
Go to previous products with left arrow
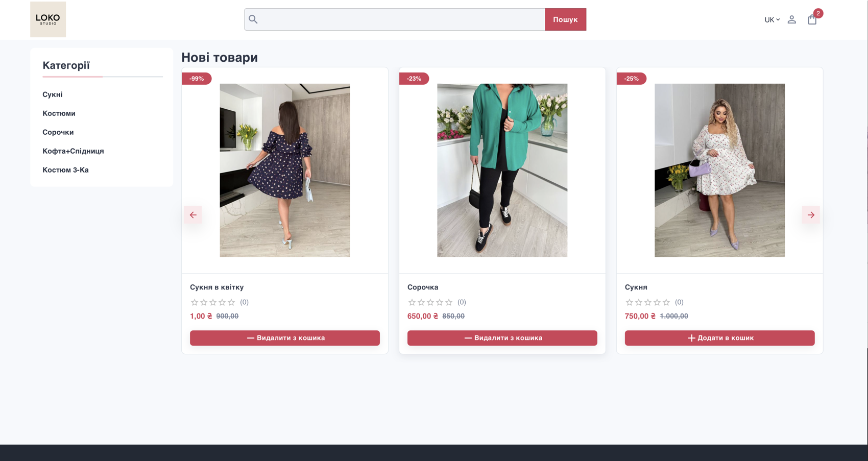pyautogui.click(x=193, y=215)
